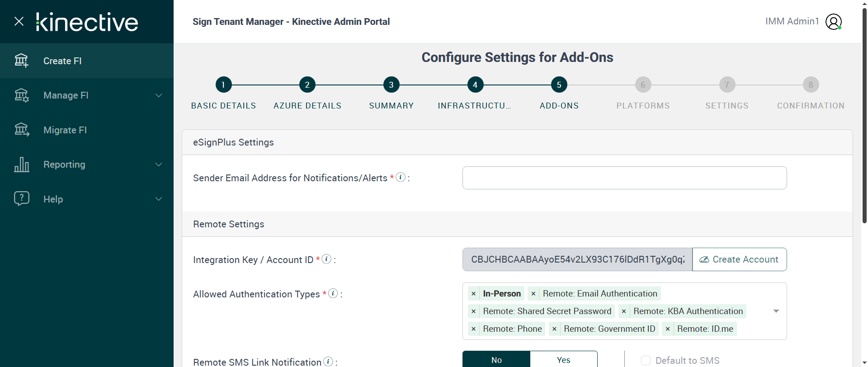Screen dimensions: 868x367
Task: Click the Create FI bank icon
Action: (21, 61)
